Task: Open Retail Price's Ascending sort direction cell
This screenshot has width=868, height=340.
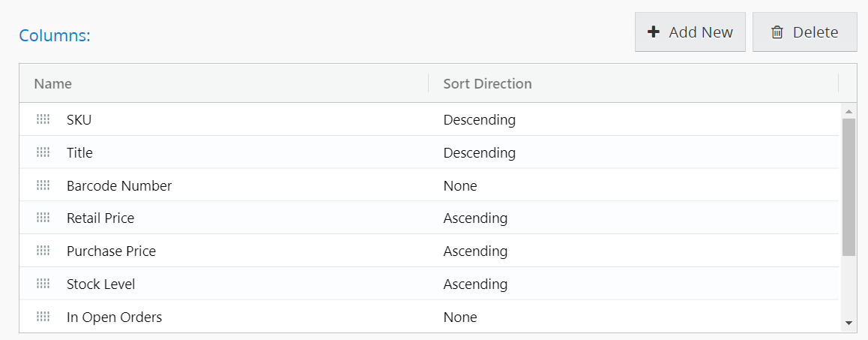Action: (475, 218)
